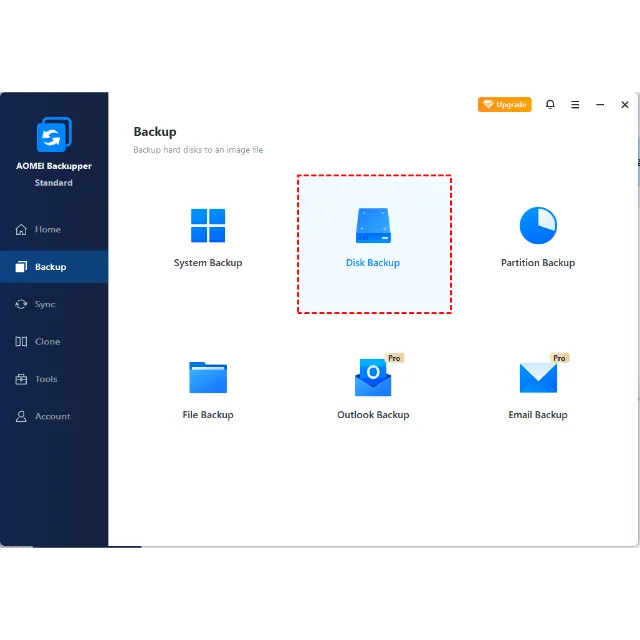Go to Home in the sidebar
The width and height of the screenshot is (640, 640).
click(x=47, y=229)
